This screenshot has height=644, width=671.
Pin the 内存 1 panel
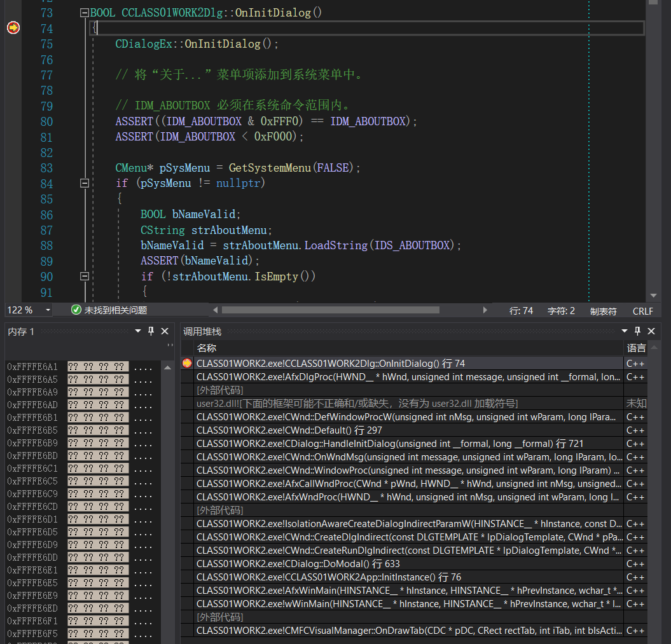pos(151,331)
